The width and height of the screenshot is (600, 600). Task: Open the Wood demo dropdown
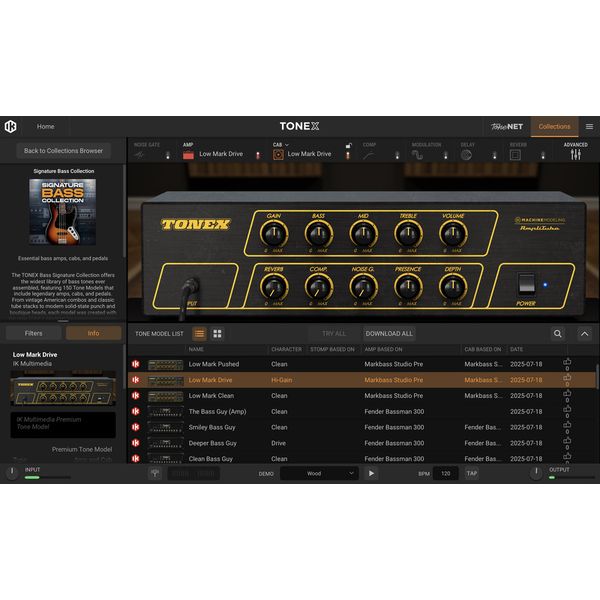click(x=318, y=473)
